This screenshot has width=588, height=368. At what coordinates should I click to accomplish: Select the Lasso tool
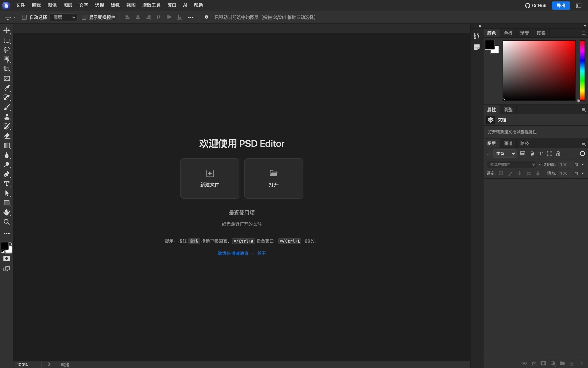pyautogui.click(x=7, y=50)
